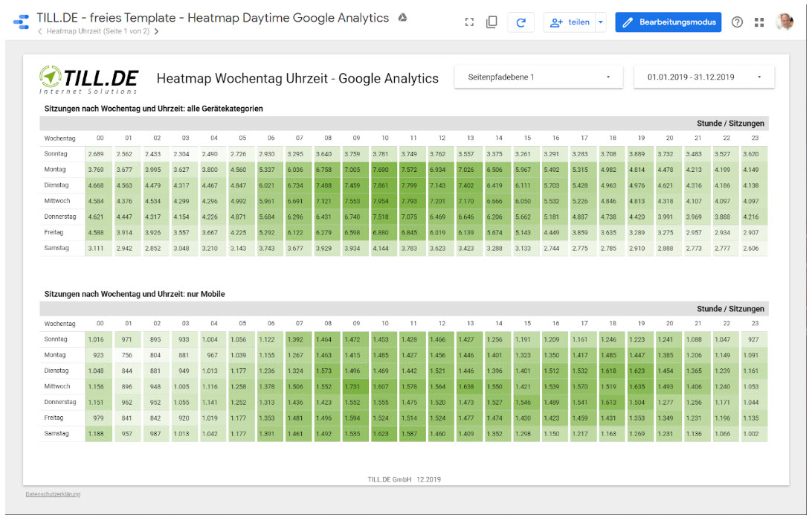This screenshot has width=812, height=521.
Task: Select Mittwoch row label in the mobile table
Action: tap(57, 386)
